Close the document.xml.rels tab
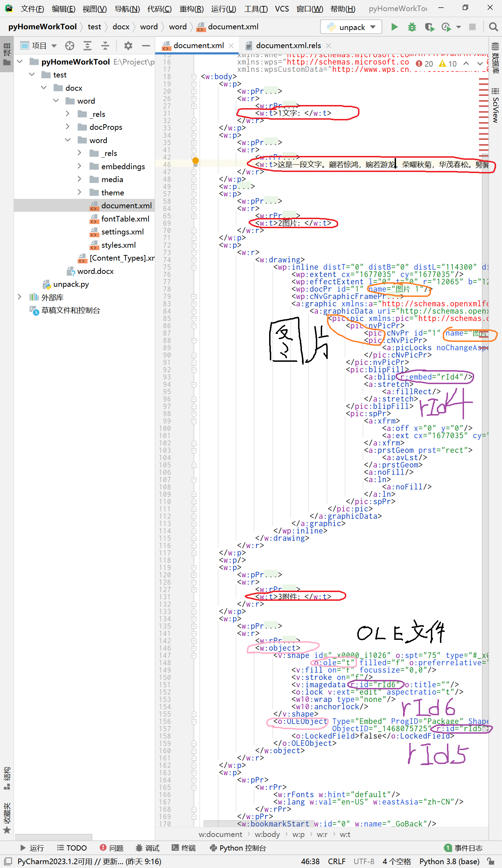 328,46
